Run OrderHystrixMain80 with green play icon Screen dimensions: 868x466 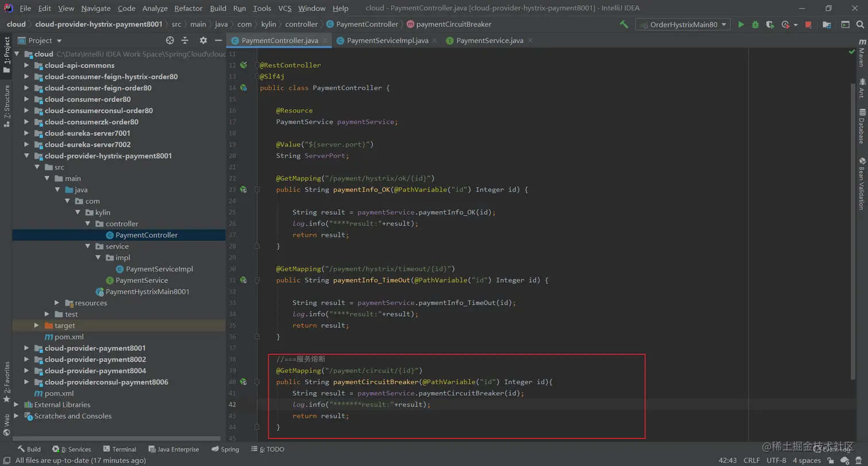[x=741, y=25]
